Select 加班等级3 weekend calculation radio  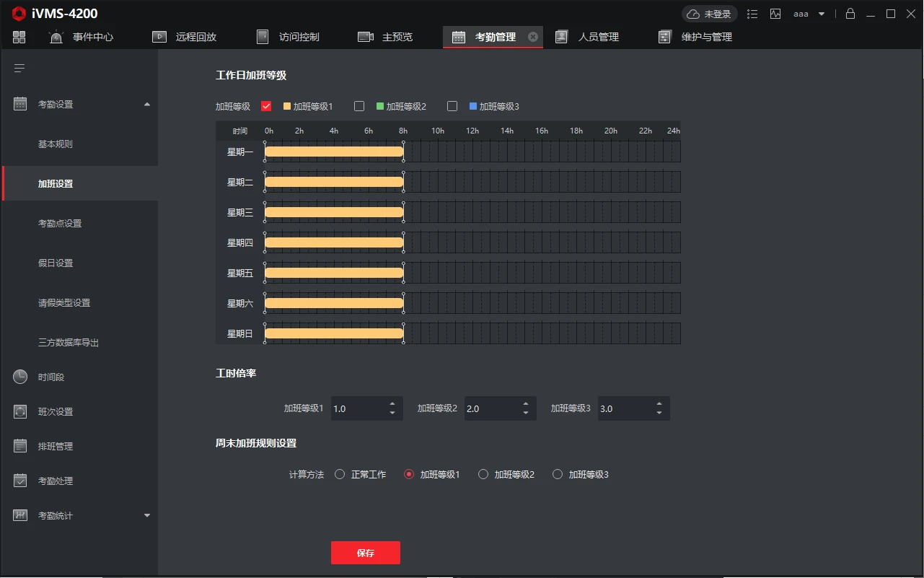[558, 474]
